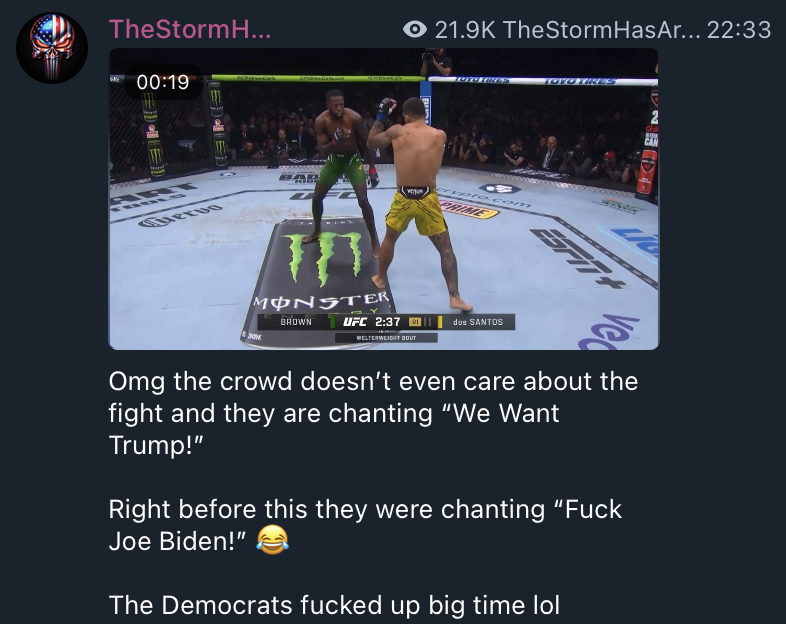The width and height of the screenshot is (786, 624).
Task: Open TheStormH... channel name link
Action: point(190,29)
